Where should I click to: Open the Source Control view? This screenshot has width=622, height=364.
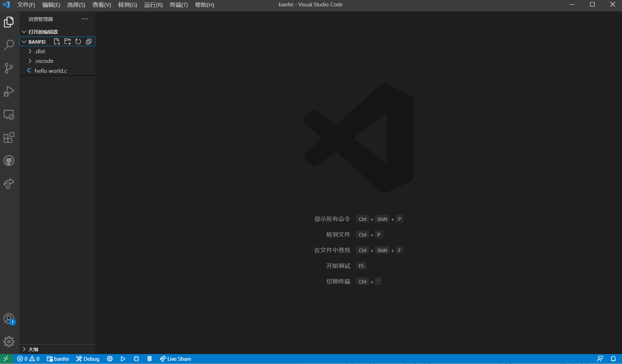point(9,68)
